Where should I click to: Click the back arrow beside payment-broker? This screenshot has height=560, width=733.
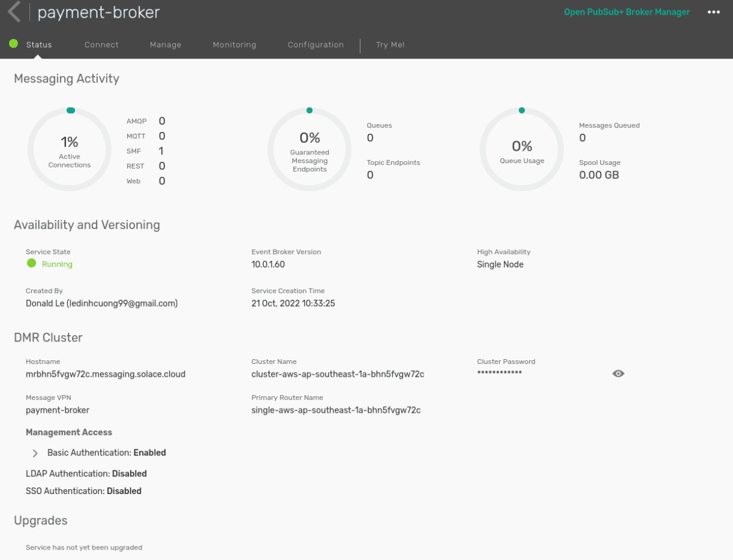[13, 12]
